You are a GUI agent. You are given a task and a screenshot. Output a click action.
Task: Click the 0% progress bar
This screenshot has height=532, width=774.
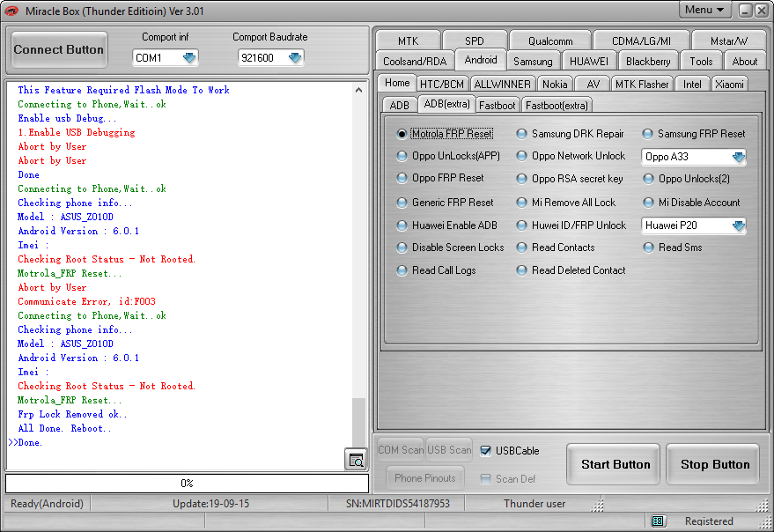[x=187, y=483]
